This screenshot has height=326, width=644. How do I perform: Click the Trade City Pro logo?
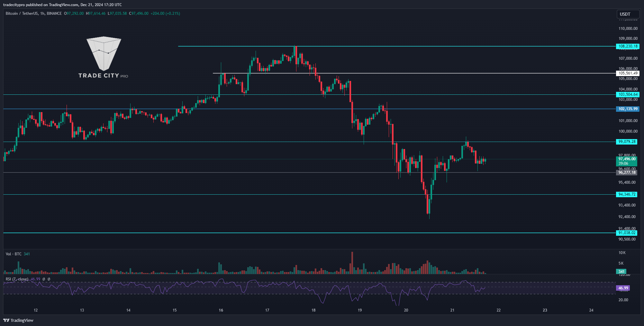pyautogui.click(x=103, y=57)
